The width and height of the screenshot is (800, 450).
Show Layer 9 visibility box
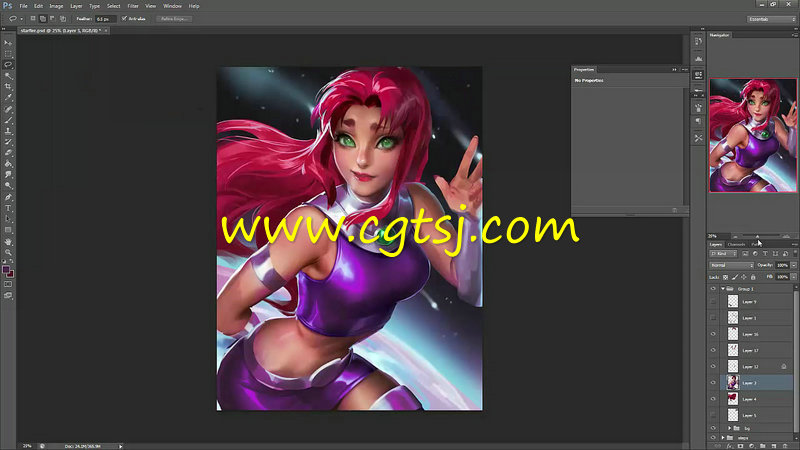(713, 302)
